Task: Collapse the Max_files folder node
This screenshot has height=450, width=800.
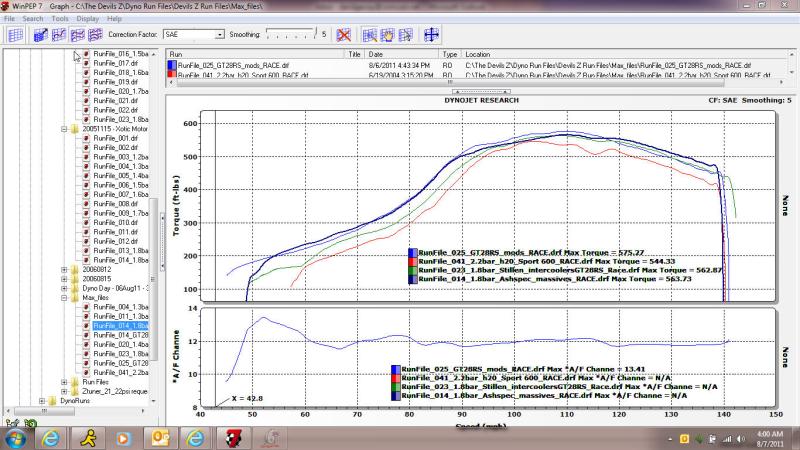Action: click(64, 297)
